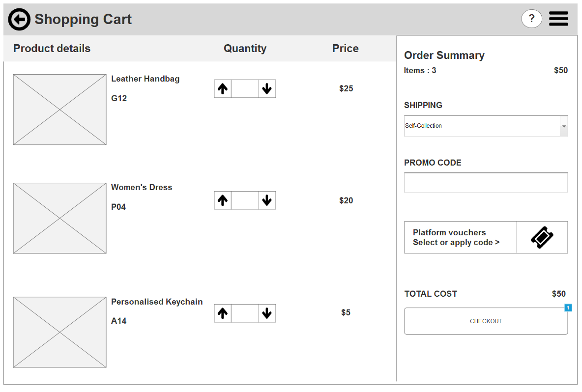
Task: Increase Women's Dress quantity with up arrow
Action: coord(223,200)
